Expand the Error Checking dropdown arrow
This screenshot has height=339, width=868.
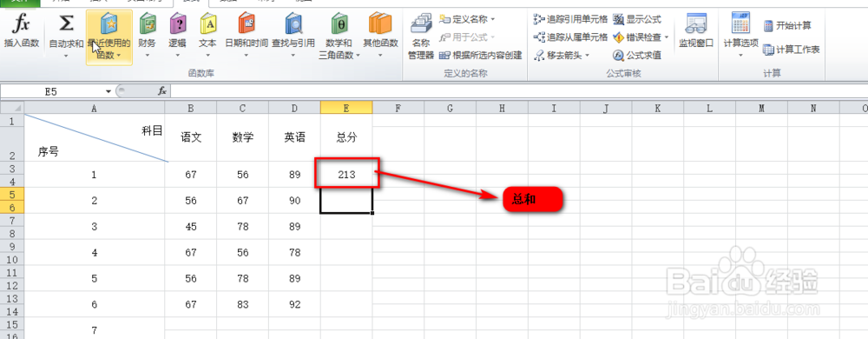click(667, 37)
